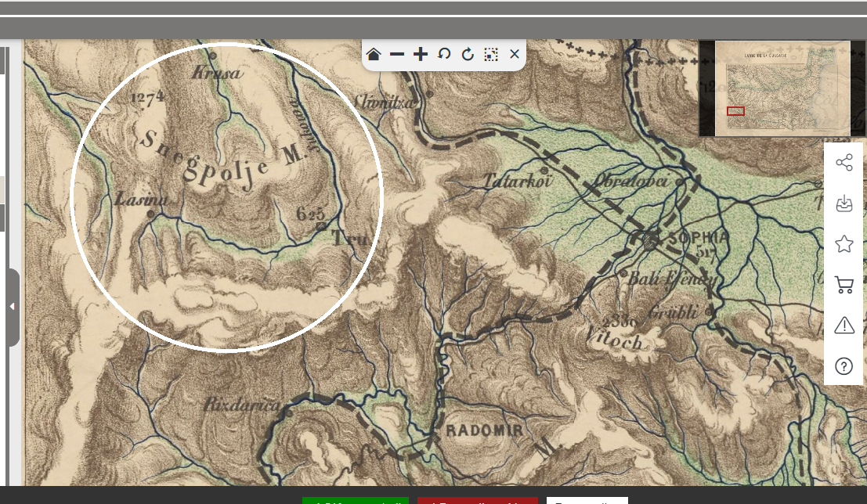
Task: Click the green button at the bottom
Action: [356, 501]
